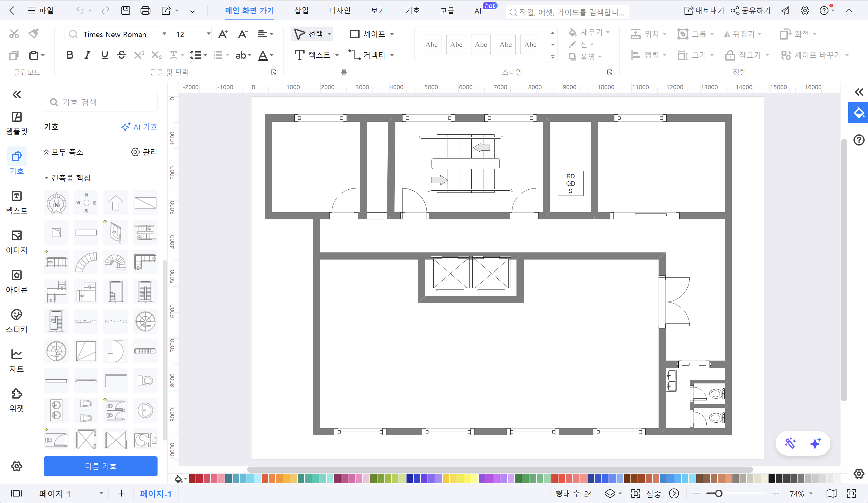This screenshot has width=868, height=503.
Task: Collapse the 건축물 핵심 symbol section
Action: click(x=46, y=178)
